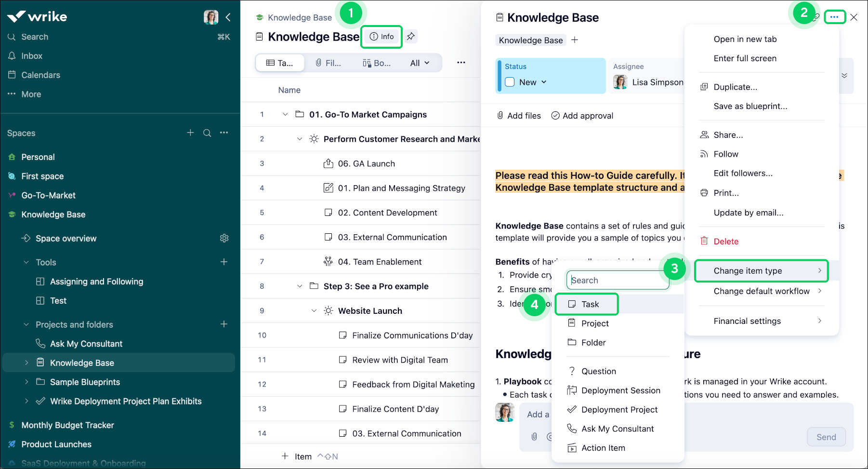Open the All filter dropdown
Image resolution: width=868 pixels, height=469 pixels.
click(419, 63)
